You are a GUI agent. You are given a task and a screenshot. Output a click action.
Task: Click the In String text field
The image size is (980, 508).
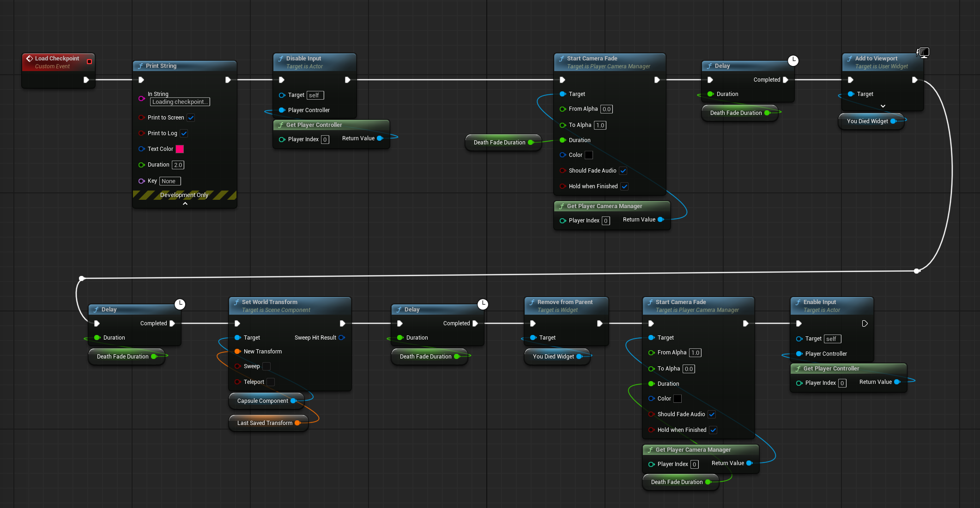(180, 102)
